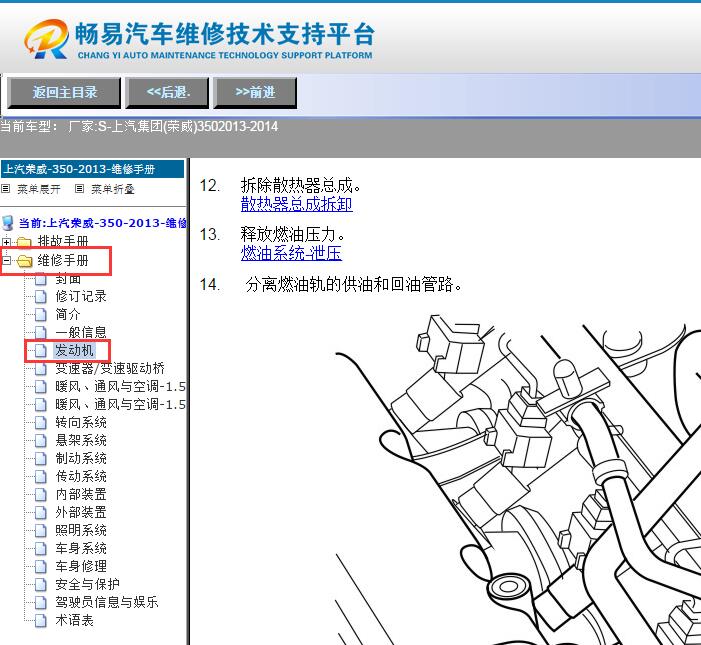The height and width of the screenshot is (645, 701).
Task: Click the 当前车型 vehicle info line
Action: click(139, 126)
